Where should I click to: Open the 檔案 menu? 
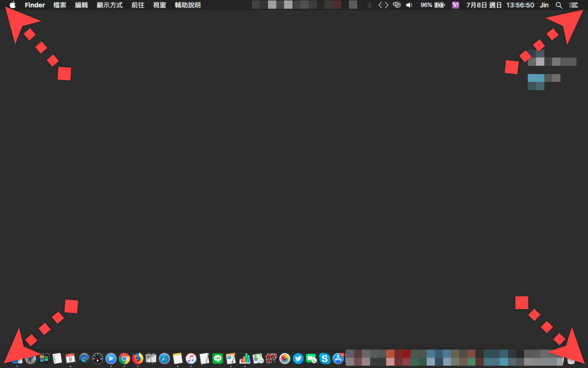point(60,5)
